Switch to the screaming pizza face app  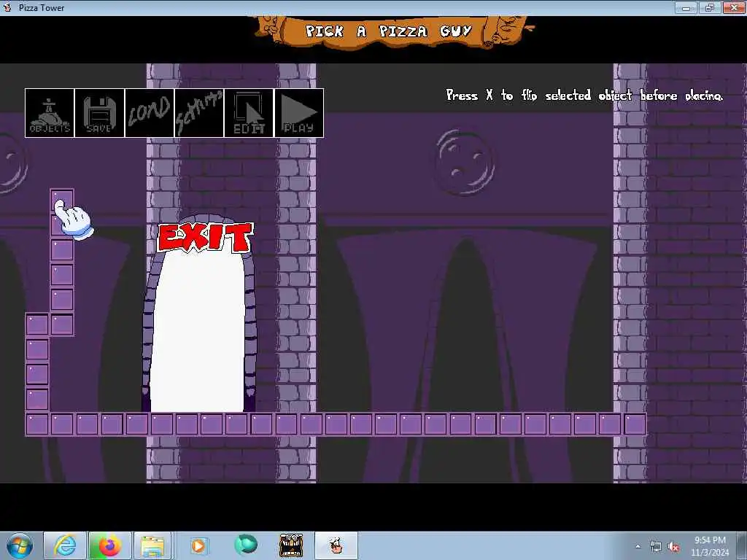click(291, 545)
